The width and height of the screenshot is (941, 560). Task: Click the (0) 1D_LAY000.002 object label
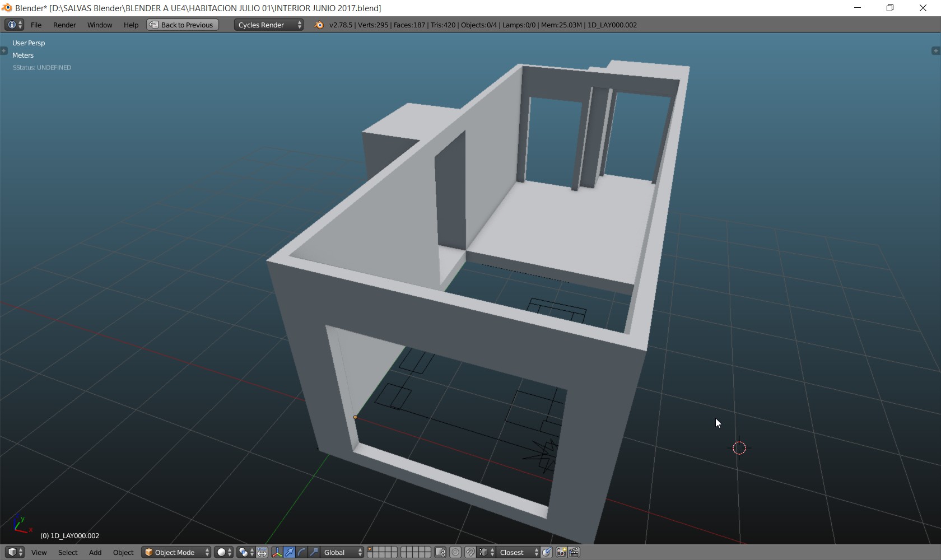coord(69,536)
